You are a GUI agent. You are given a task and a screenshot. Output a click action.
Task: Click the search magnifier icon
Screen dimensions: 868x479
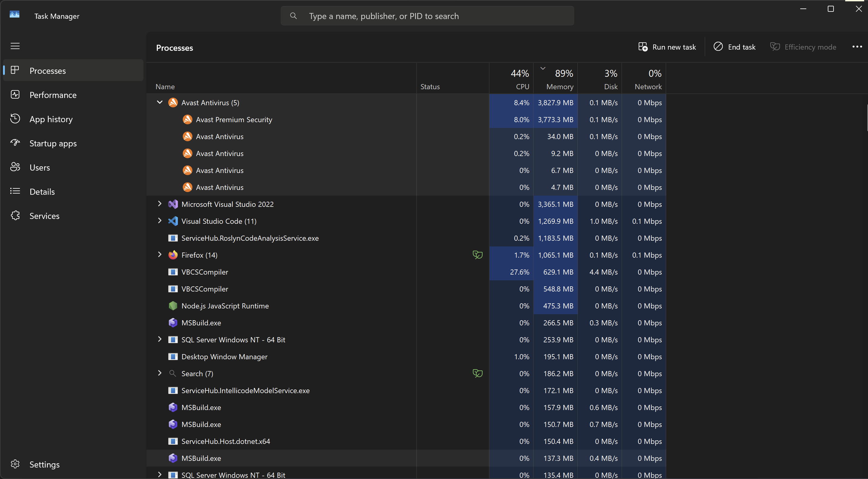[293, 16]
